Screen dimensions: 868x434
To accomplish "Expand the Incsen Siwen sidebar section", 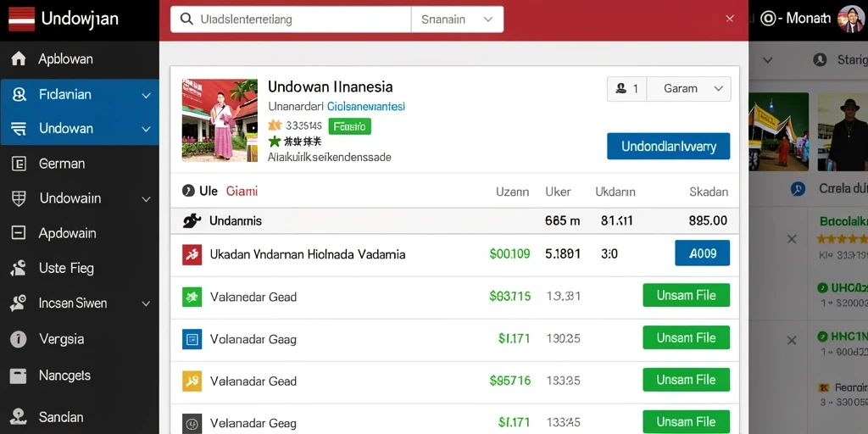I will pos(146,303).
